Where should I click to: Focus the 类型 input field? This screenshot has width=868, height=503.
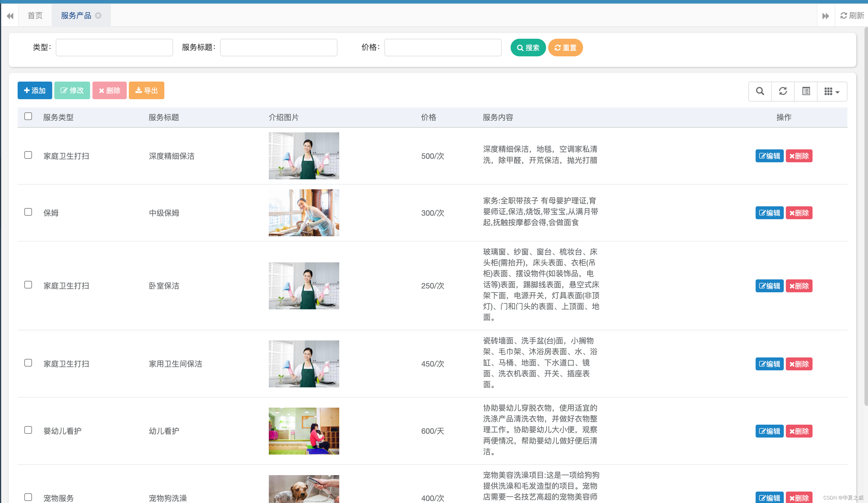(114, 48)
